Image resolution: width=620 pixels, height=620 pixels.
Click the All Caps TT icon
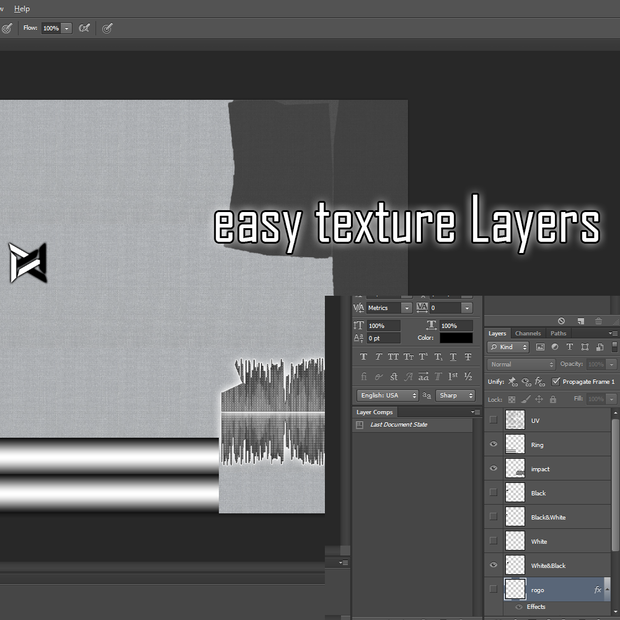[393, 357]
